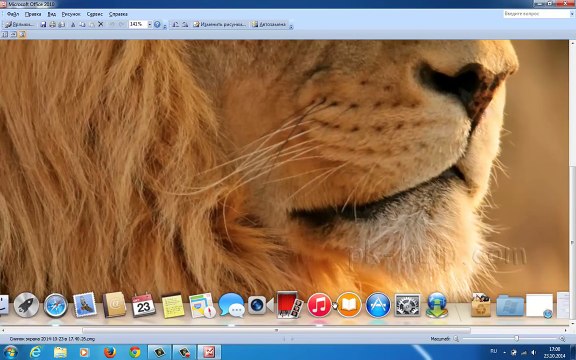The image size is (576, 360).
Task: Switch to filmstrip view
Action: coord(13,34)
